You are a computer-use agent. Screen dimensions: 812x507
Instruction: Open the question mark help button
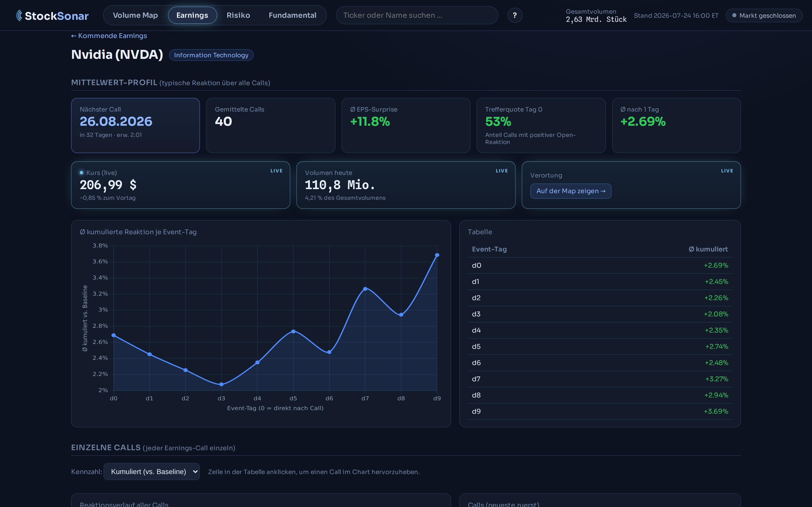coord(515,15)
